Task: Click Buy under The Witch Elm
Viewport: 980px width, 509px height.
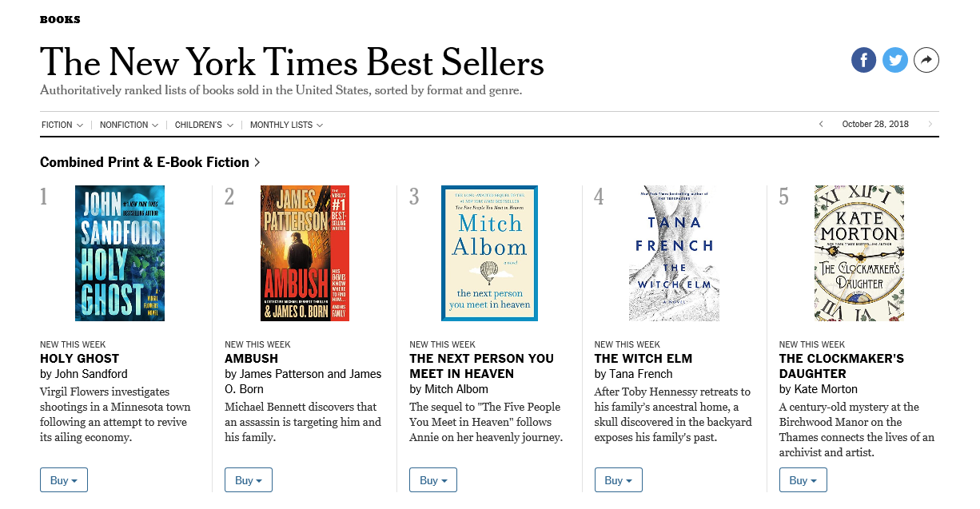Action: pyautogui.click(x=618, y=480)
